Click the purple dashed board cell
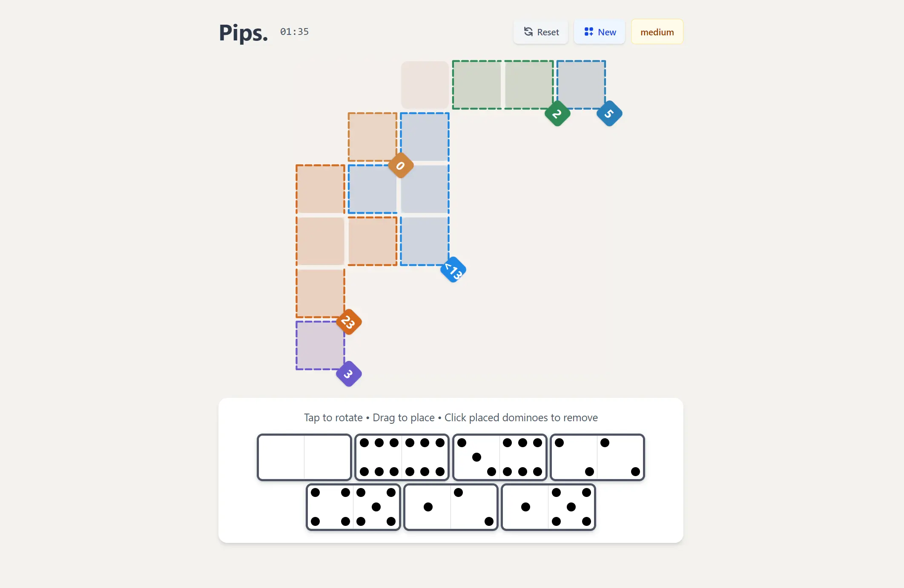Screen dimensions: 904x588 click(x=320, y=345)
